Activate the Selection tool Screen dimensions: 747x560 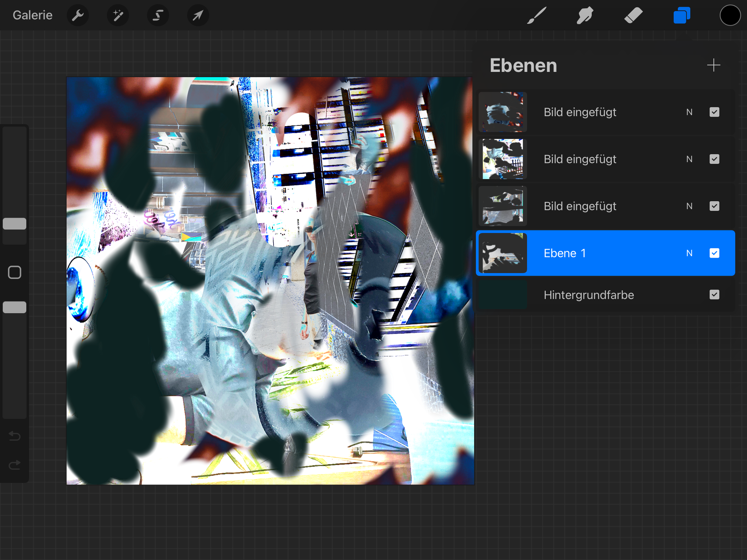point(158,15)
